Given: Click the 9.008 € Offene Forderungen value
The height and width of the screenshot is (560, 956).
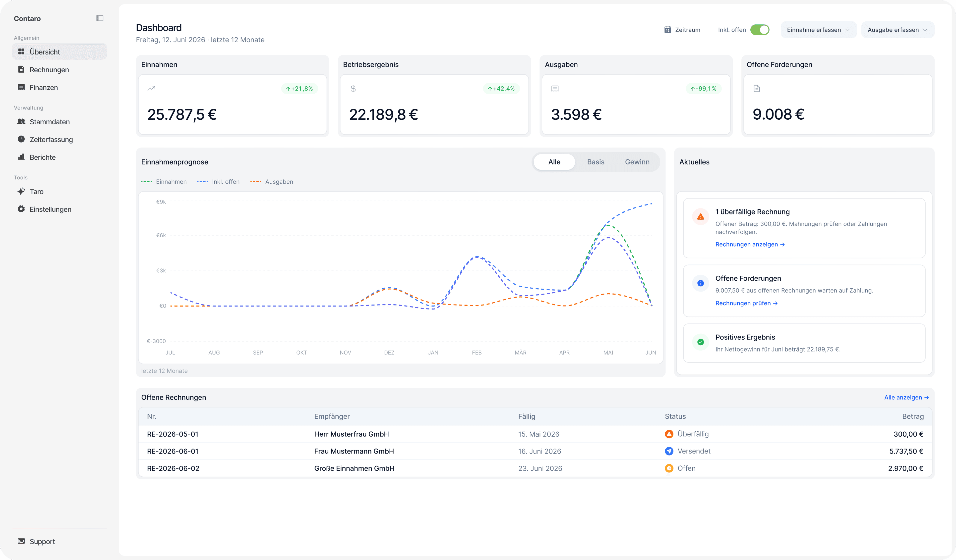Looking at the screenshot, I should [778, 114].
